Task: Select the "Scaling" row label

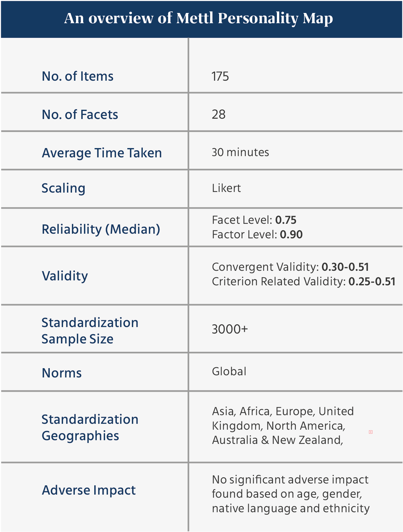Action: click(63, 188)
